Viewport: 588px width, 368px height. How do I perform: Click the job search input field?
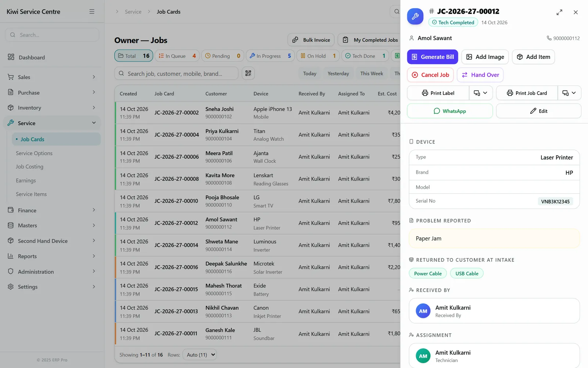coord(176,74)
